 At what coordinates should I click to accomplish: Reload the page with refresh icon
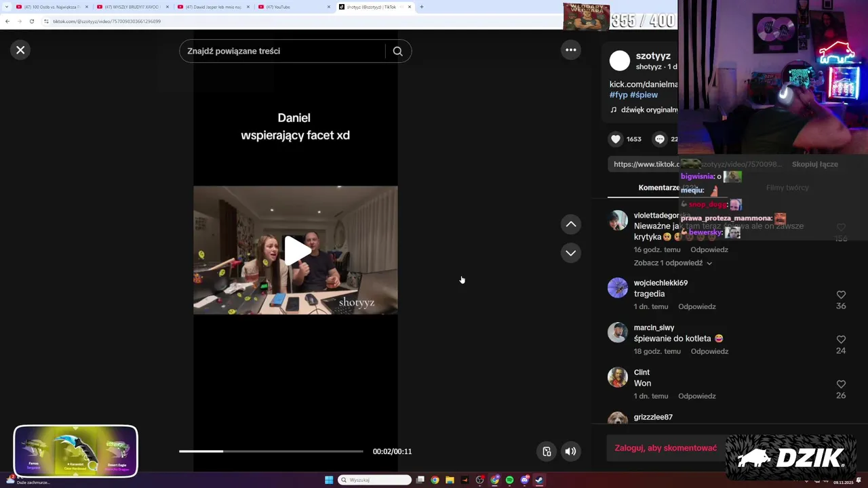pyautogui.click(x=31, y=21)
